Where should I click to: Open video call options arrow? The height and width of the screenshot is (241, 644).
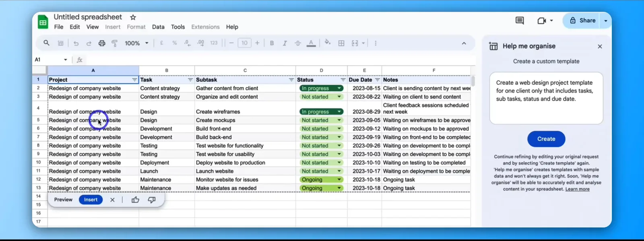(x=551, y=21)
